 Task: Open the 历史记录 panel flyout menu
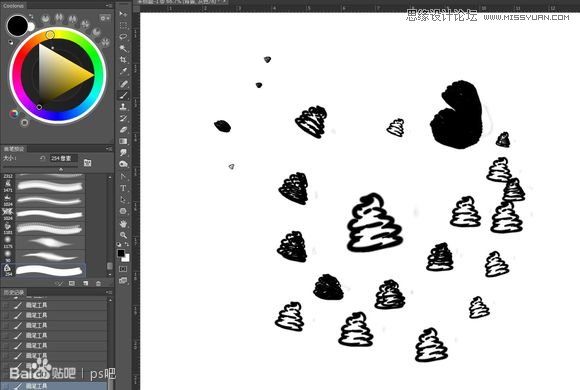tap(109, 292)
